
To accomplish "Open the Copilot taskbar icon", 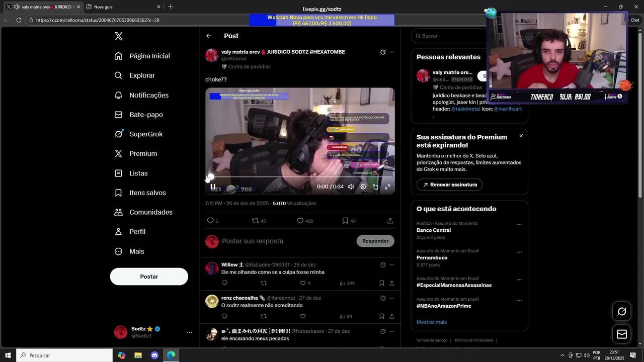I will (121, 355).
